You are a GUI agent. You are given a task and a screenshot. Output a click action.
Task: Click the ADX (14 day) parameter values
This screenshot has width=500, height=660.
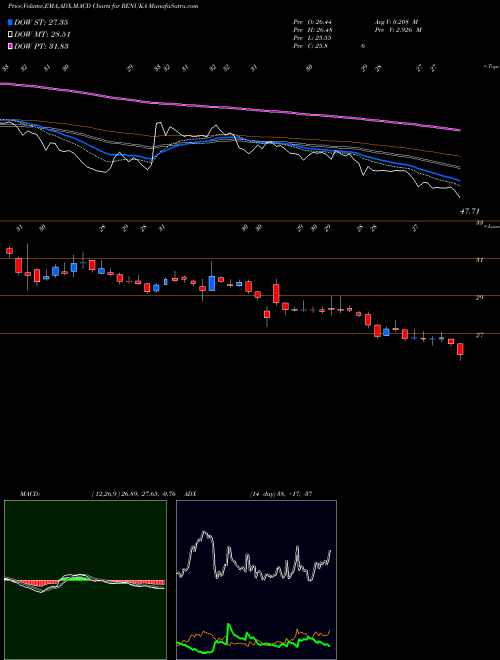pyautogui.click(x=280, y=493)
